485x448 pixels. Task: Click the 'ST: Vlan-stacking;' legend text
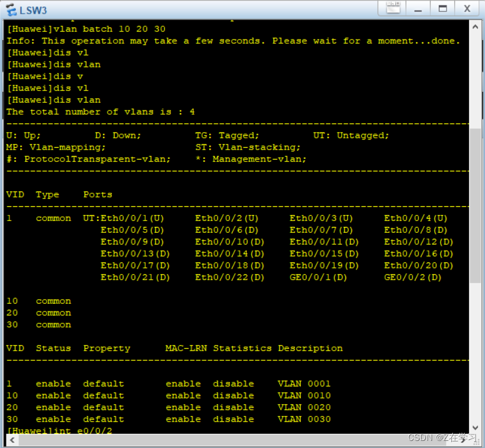pyautogui.click(x=248, y=147)
